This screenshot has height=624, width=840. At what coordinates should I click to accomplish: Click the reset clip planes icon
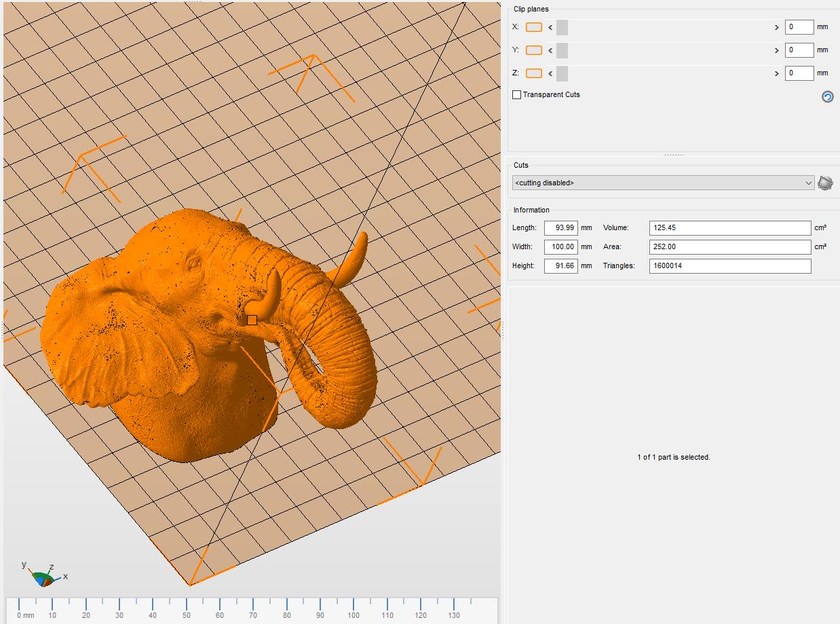[x=827, y=96]
